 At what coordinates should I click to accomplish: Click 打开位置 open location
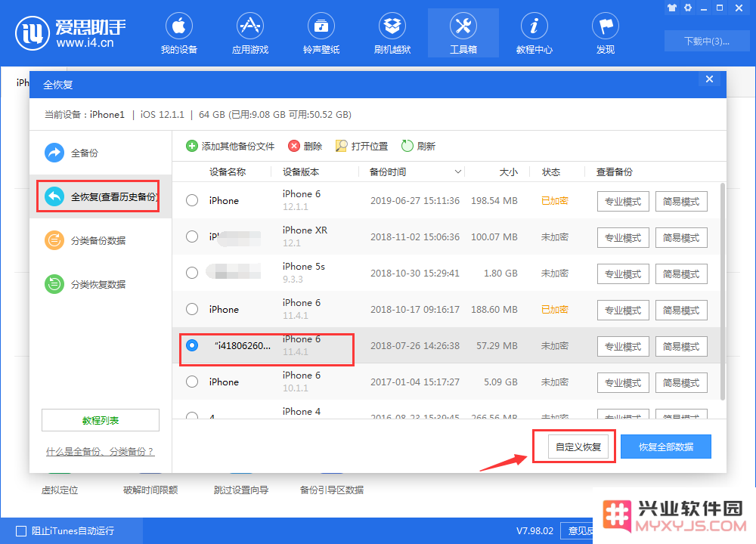click(361, 146)
